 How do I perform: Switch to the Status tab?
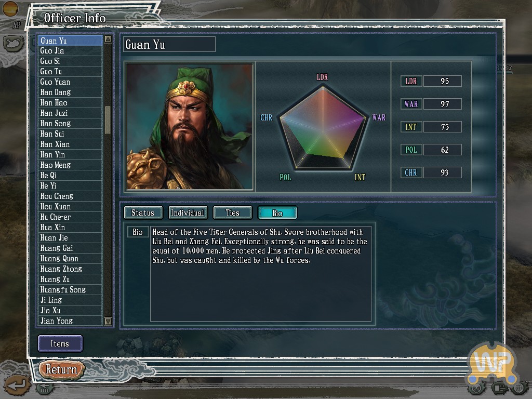tap(143, 212)
